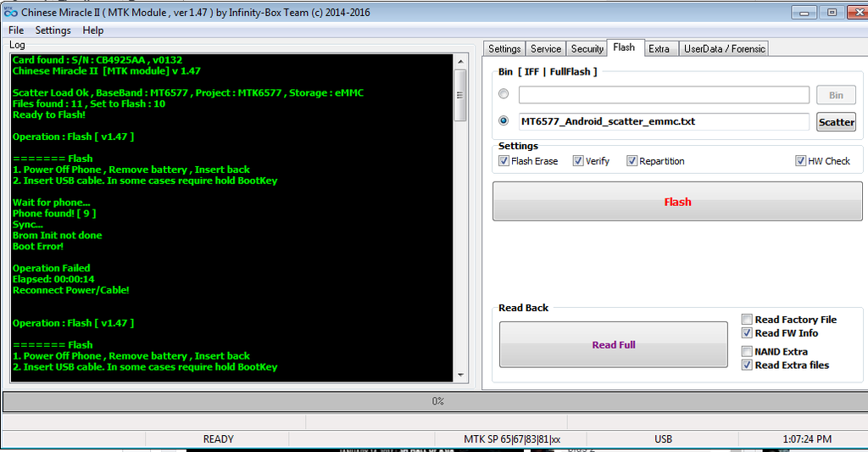Enable Read Factory File option

pos(747,320)
